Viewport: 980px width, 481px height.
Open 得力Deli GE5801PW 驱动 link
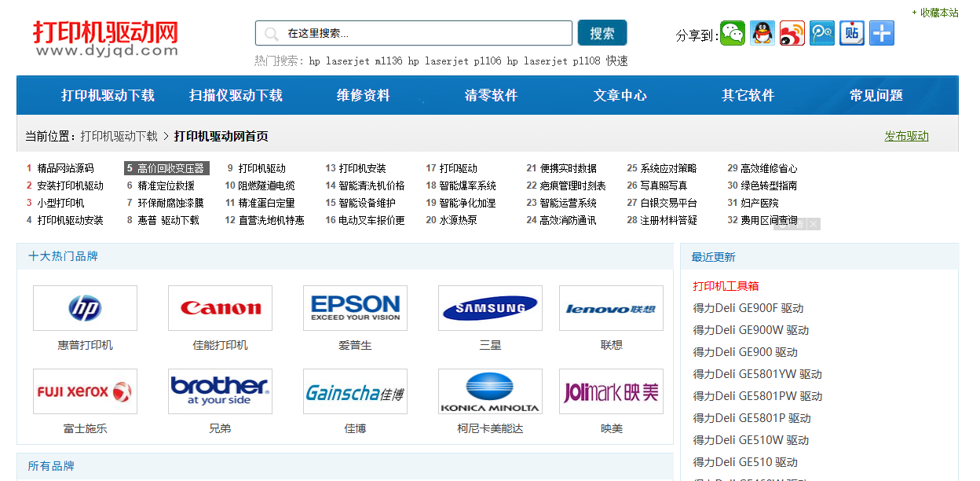click(758, 396)
